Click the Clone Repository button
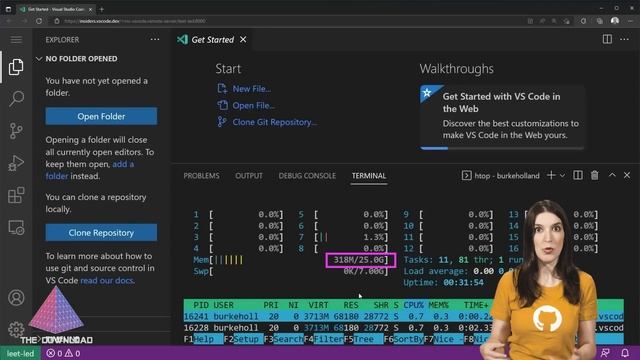 [101, 232]
